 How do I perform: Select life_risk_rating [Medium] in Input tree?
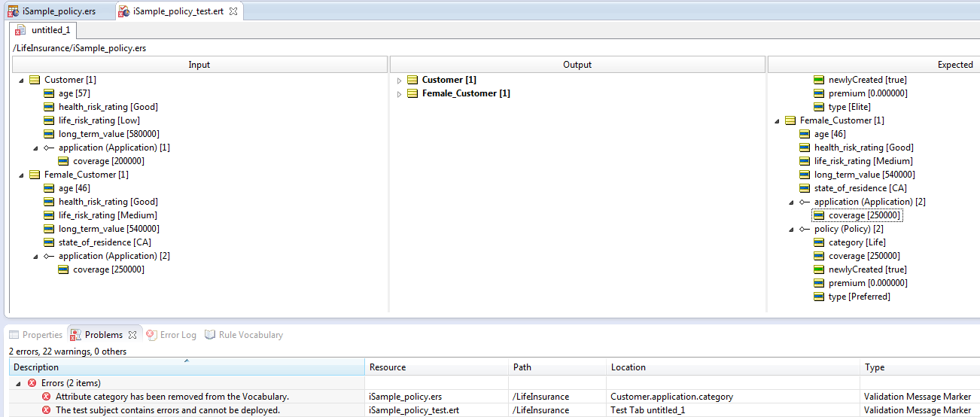tap(108, 215)
